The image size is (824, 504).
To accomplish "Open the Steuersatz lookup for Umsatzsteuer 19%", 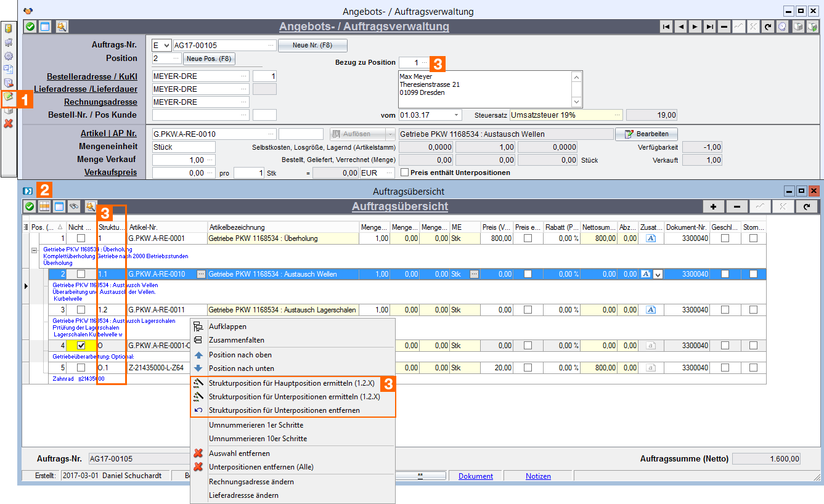I will (x=617, y=115).
